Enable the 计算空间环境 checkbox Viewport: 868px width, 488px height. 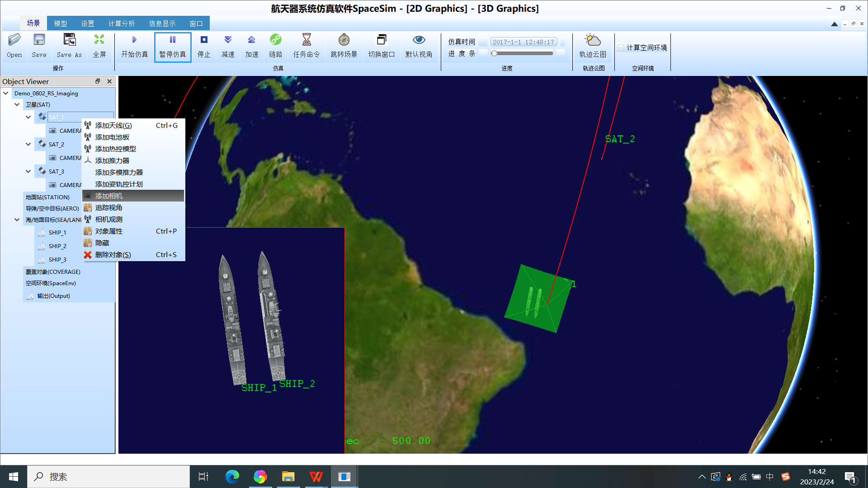621,47
